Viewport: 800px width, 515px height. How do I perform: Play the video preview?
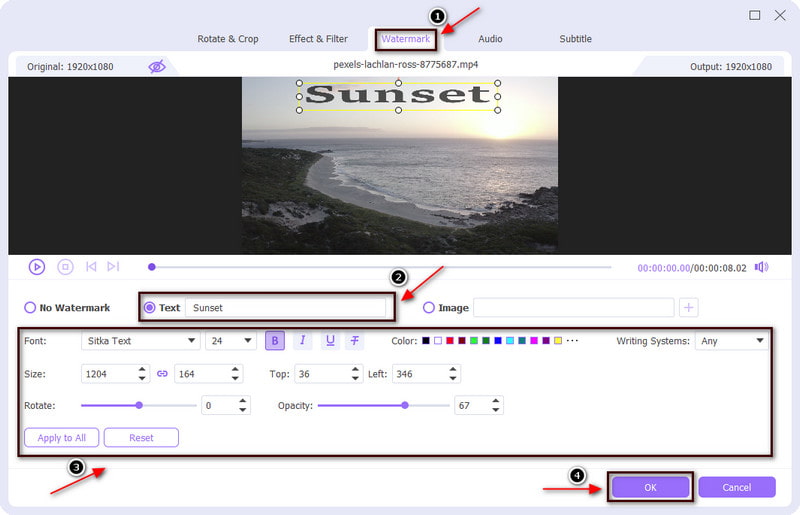click(37, 267)
